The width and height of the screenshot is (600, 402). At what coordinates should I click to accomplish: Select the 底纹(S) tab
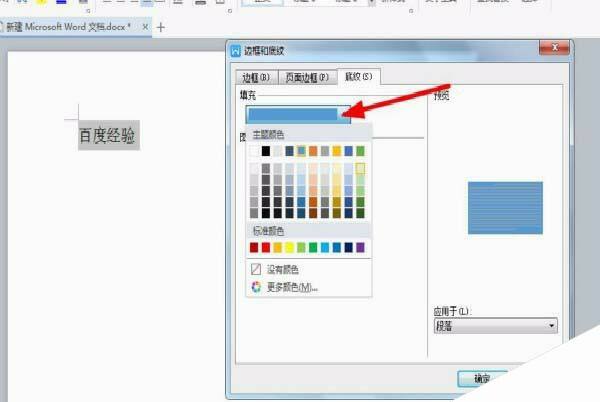coord(359,76)
